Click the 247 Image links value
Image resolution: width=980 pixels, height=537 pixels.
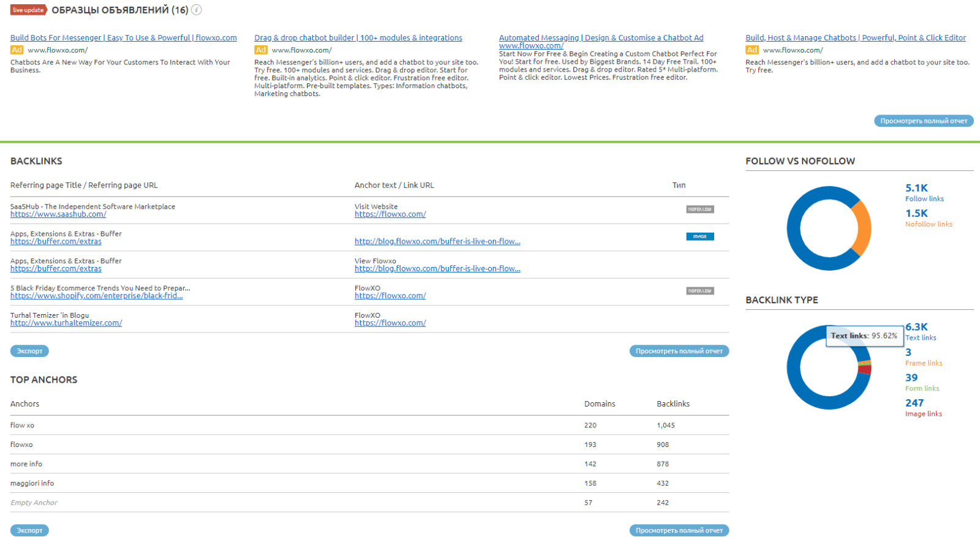tap(914, 403)
